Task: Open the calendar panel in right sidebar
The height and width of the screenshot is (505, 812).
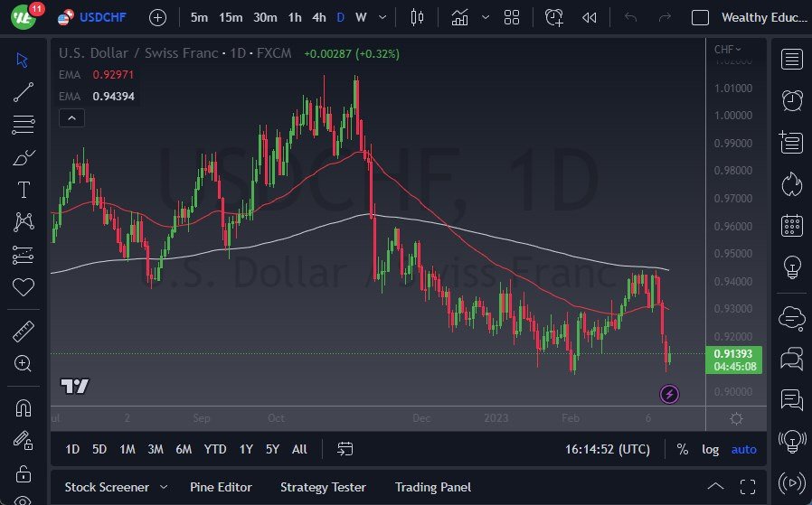Action: coord(792,225)
